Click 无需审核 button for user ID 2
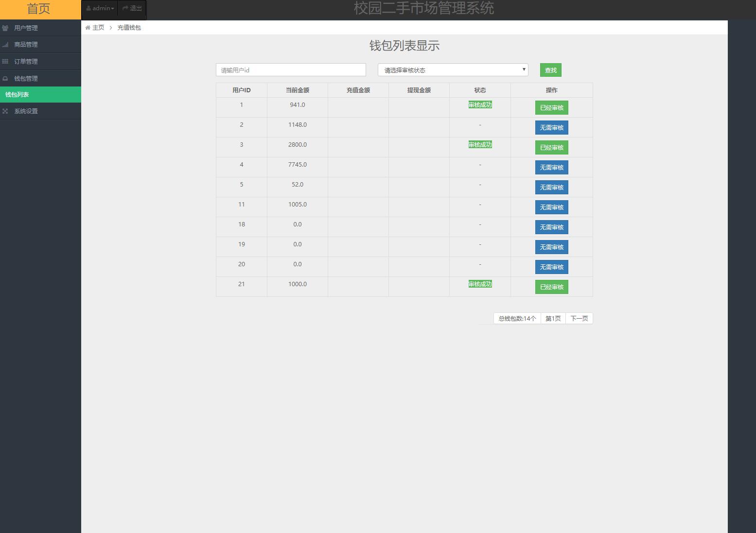Image resolution: width=756 pixels, height=533 pixels. click(552, 128)
